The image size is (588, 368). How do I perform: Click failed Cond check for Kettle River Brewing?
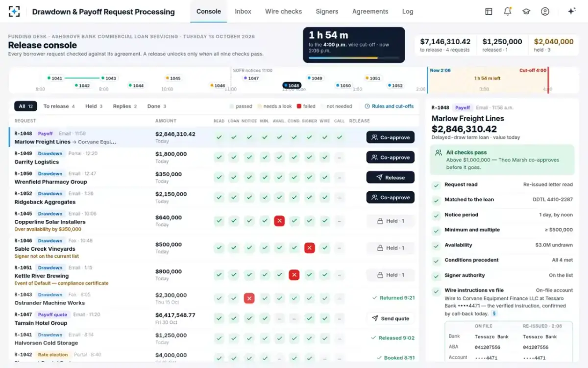(294, 275)
